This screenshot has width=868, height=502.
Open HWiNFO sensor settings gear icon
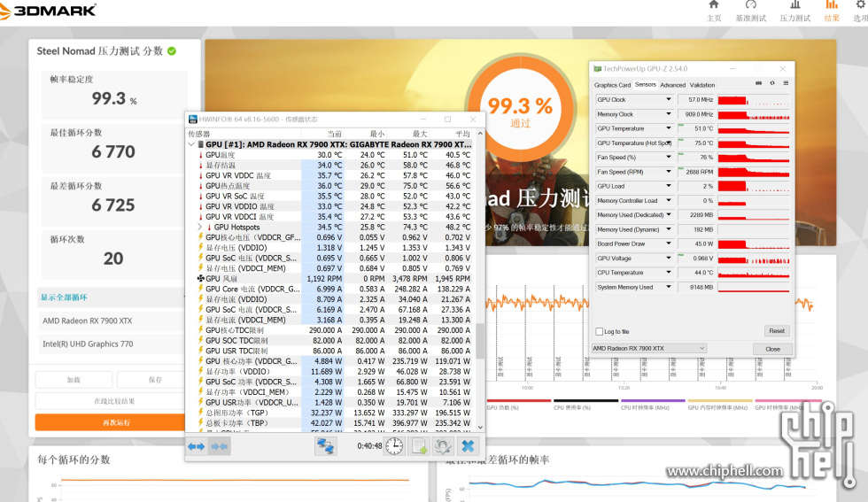click(x=443, y=446)
